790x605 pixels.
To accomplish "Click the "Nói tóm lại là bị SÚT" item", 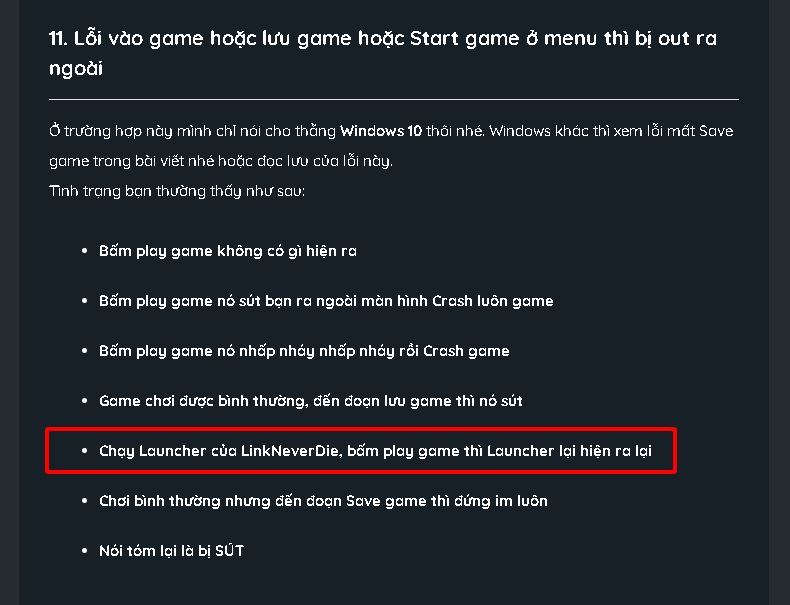I will [171, 551].
